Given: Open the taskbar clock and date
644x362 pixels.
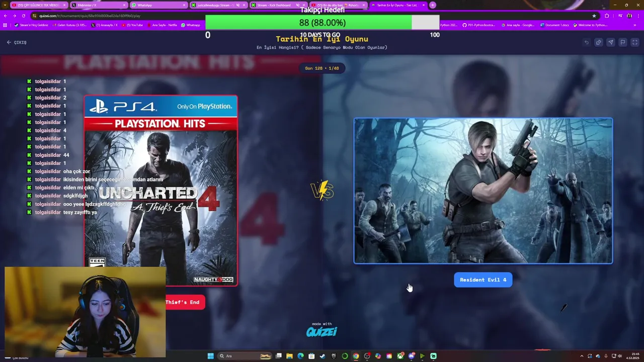Looking at the screenshot, I should click(632, 356).
